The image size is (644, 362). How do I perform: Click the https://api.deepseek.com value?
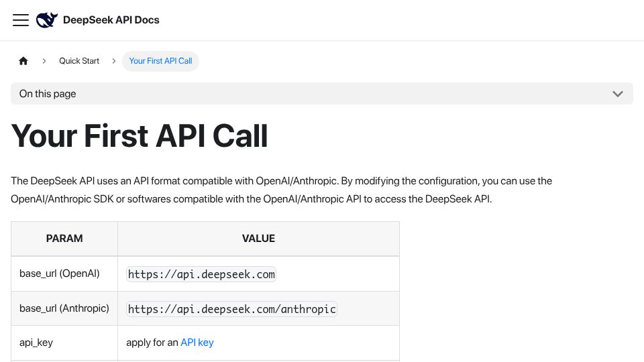click(201, 274)
